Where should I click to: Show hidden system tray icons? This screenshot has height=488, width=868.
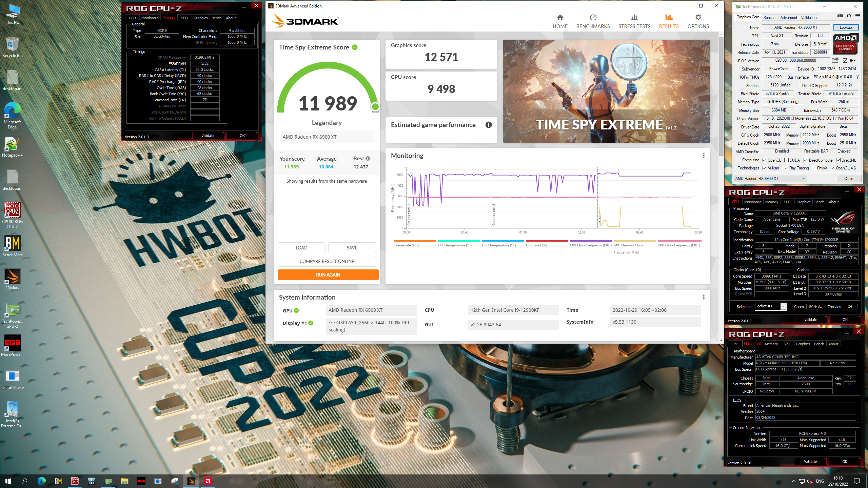click(x=793, y=481)
